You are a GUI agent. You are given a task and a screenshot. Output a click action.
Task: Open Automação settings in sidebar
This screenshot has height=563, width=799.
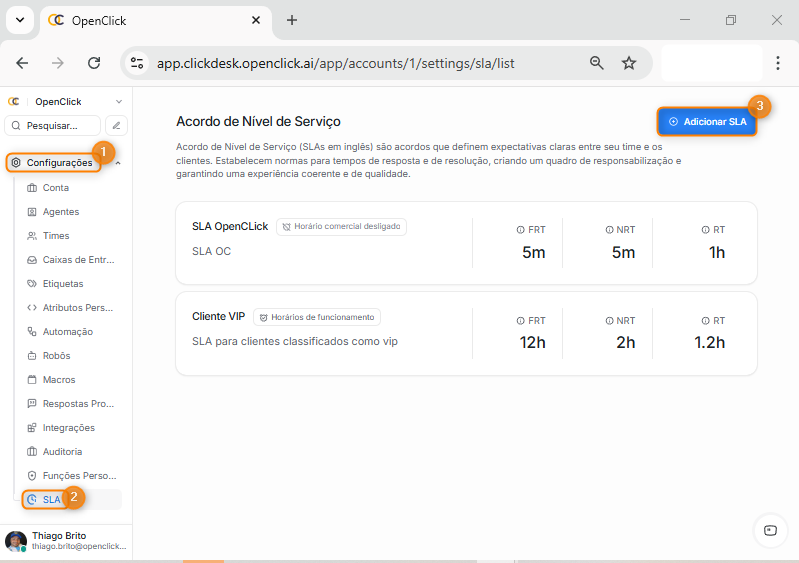67,332
